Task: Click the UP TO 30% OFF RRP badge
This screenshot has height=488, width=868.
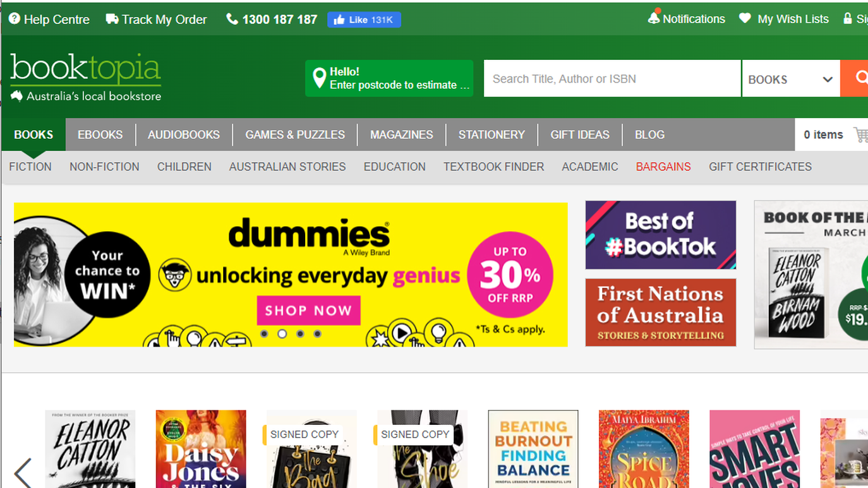Action: 510,275
